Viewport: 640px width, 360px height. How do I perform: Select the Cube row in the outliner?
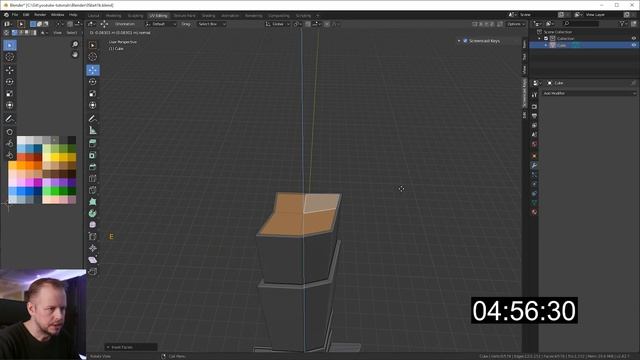point(583,45)
